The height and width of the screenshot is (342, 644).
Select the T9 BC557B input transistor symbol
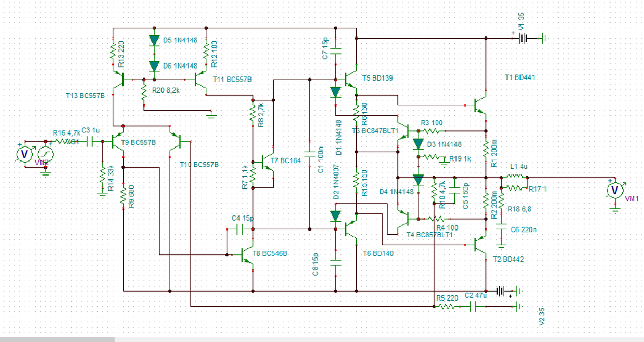click(118, 143)
